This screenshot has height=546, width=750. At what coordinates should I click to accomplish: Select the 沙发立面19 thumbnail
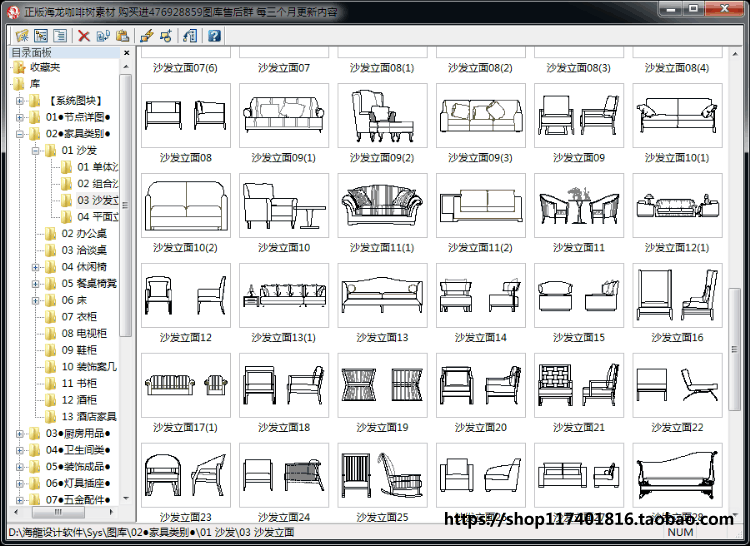(x=382, y=385)
